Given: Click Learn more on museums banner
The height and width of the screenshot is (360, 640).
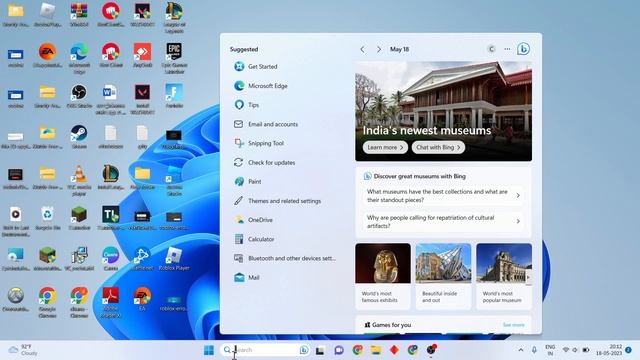Looking at the screenshot, I should point(385,147).
